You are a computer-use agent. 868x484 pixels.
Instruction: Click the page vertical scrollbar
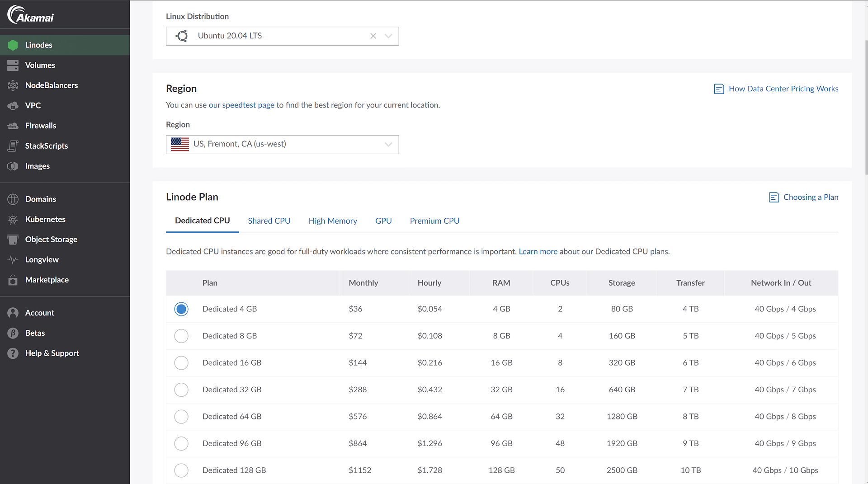point(865,108)
